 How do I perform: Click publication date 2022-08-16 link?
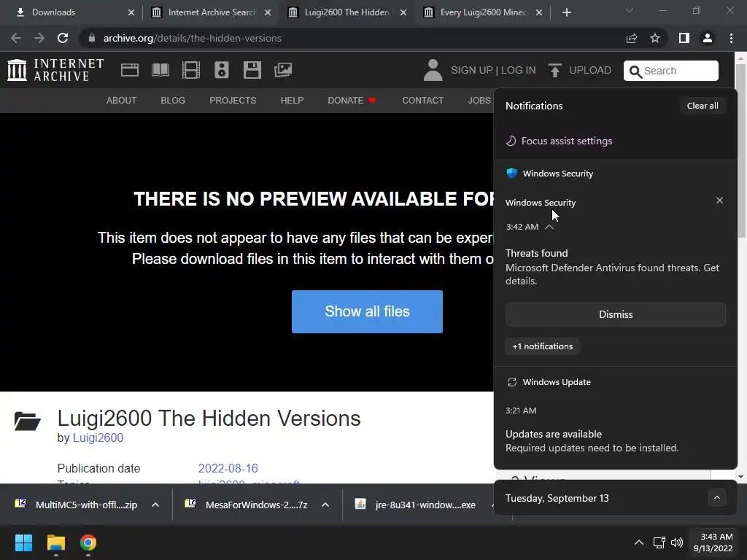[x=228, y=468]
